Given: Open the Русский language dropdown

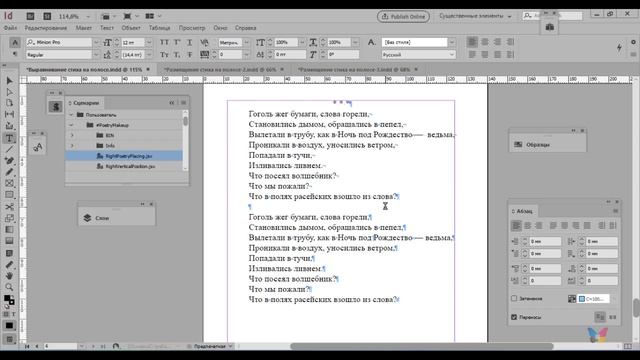Looking at the screenshot, I should pyautogui.click(x=451, y=54).
